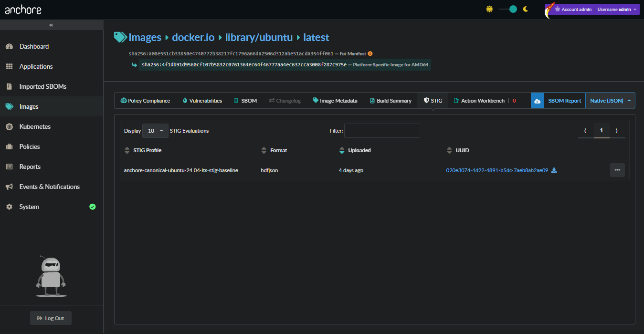The image size is (644, 334).
Task: Click the sun light-mode icon
Action: 489,9
